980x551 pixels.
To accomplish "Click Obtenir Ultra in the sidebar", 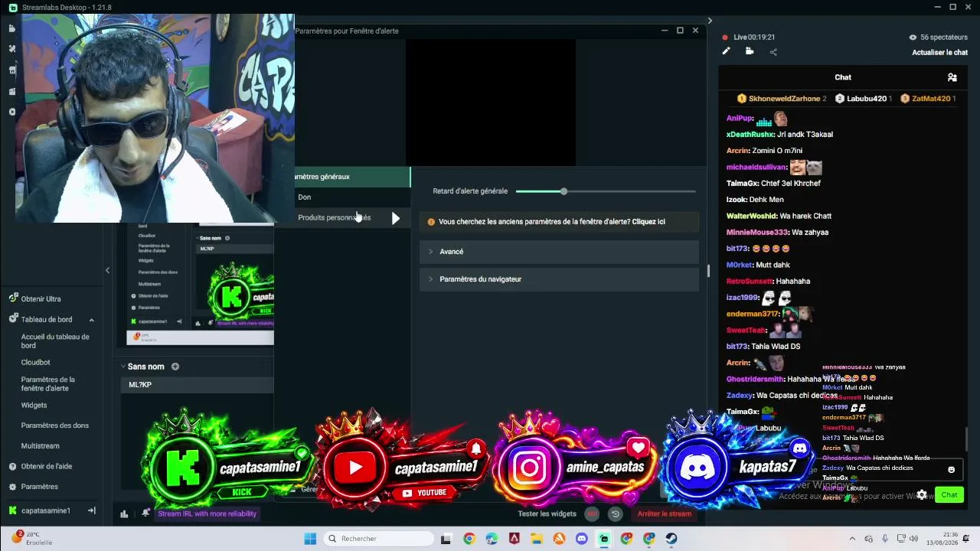I will 41,299.
